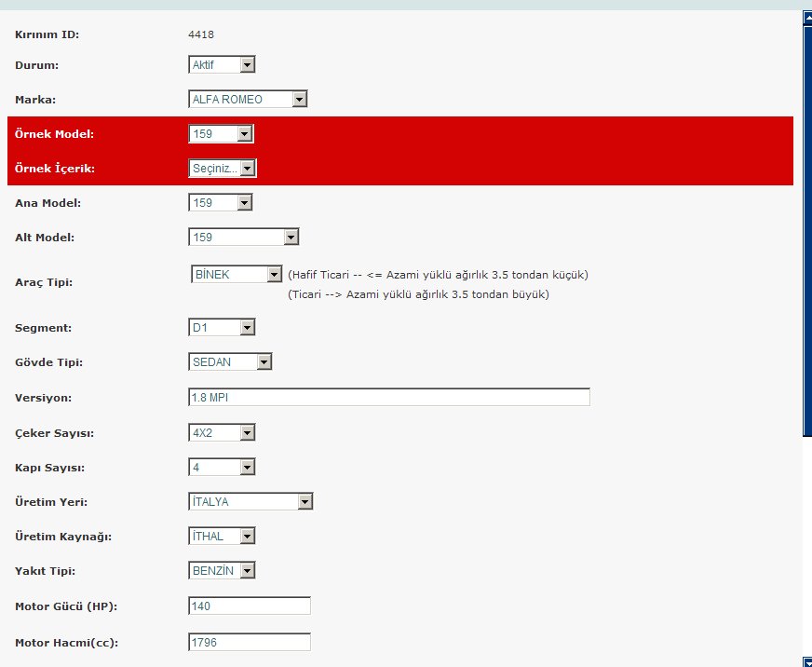
Task: Click the Marka label
Action: [35, 100]
